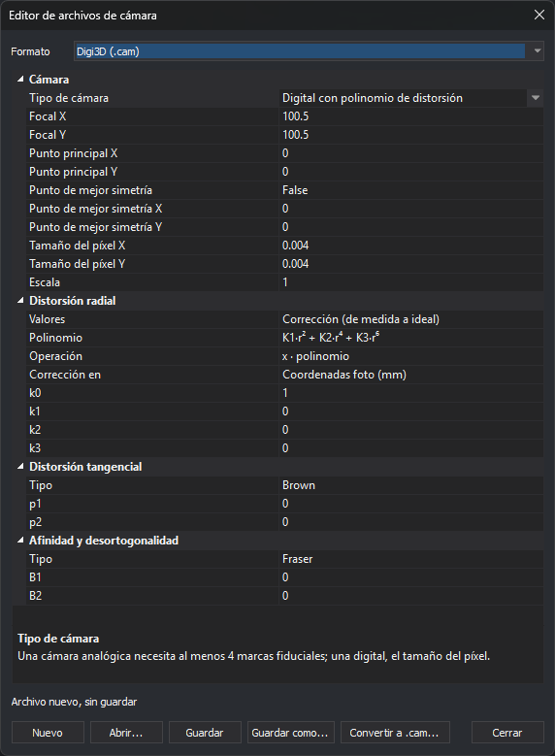The height and width of the screenshot is (756, 555).
Task: Collapse the Distorsión radial section
Action: (x=20, y=301)
